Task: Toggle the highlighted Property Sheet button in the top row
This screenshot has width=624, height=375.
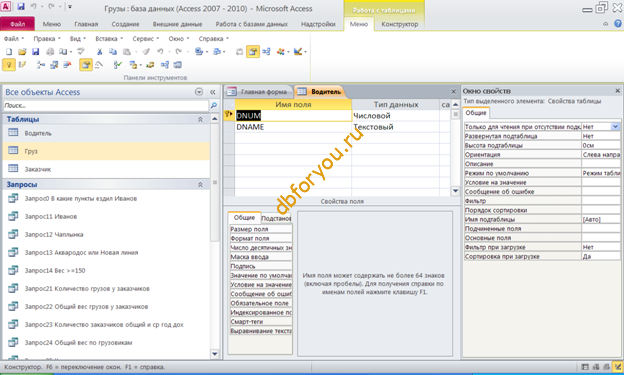Action: pos(253,52)
